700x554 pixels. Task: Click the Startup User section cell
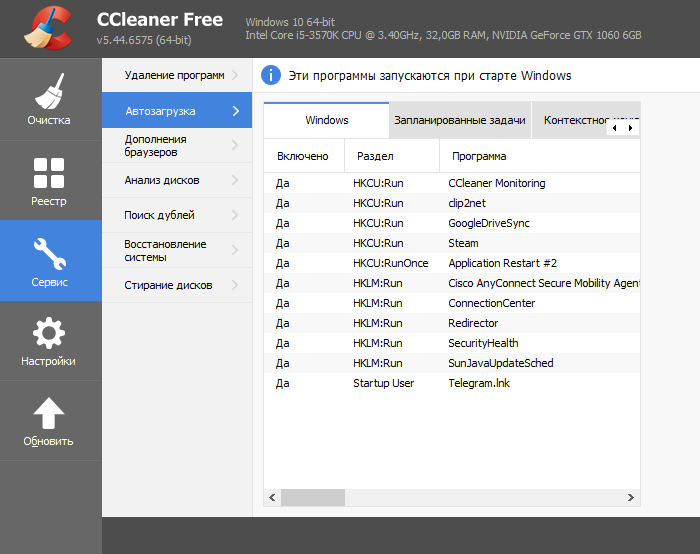[x=383, y=383]
